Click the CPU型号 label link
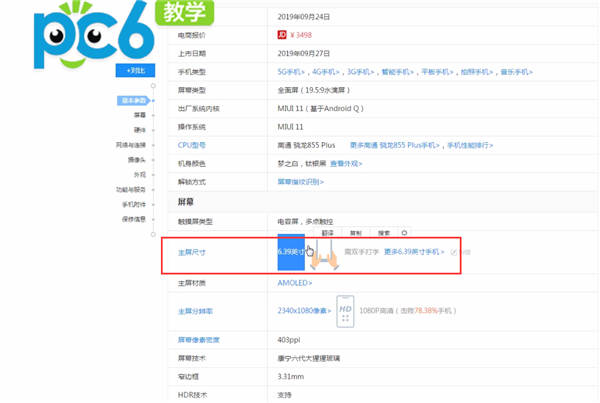600x403 pixels. pyautogui.click(x=192, y=145)
